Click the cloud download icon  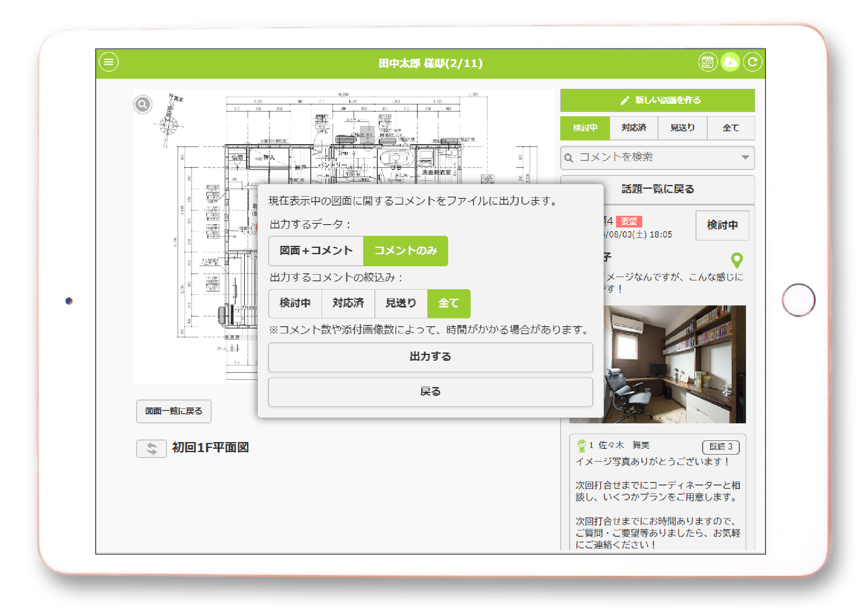pyautogui.click(x=730, y=62)
